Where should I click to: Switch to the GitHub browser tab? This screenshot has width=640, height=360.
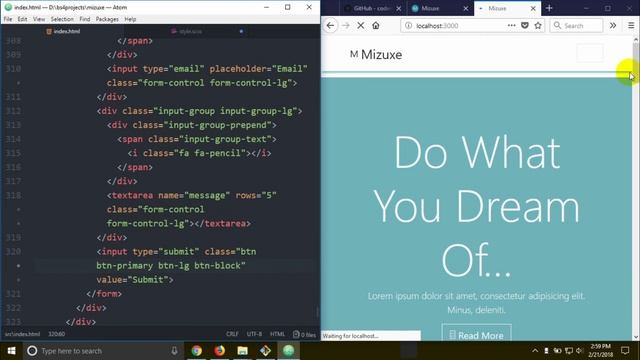(371, 8)
